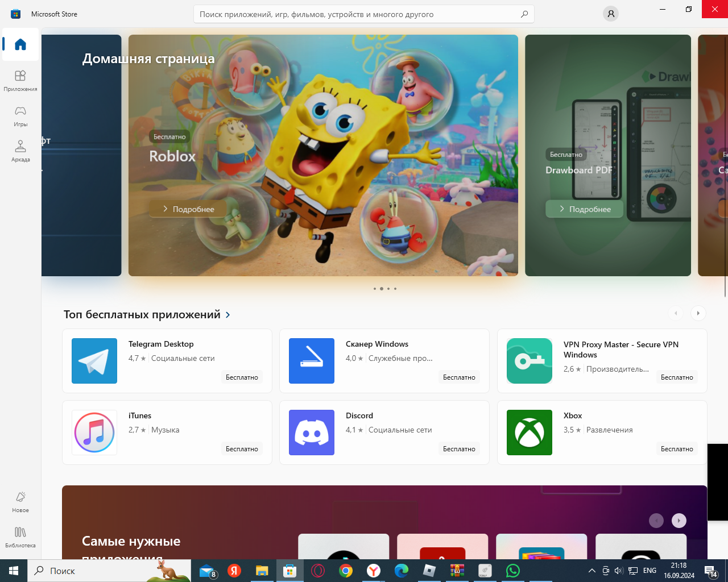728x582 pixels.
Task: Click the Roblox SpongeBob banner image
Action: click(323, 155)
